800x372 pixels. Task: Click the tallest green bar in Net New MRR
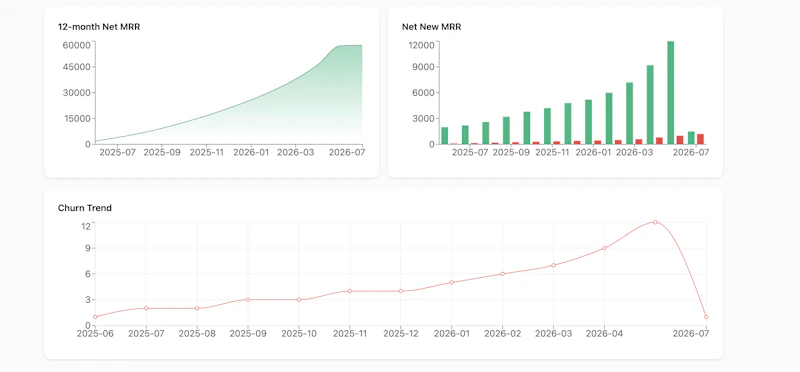pos(670,93)
